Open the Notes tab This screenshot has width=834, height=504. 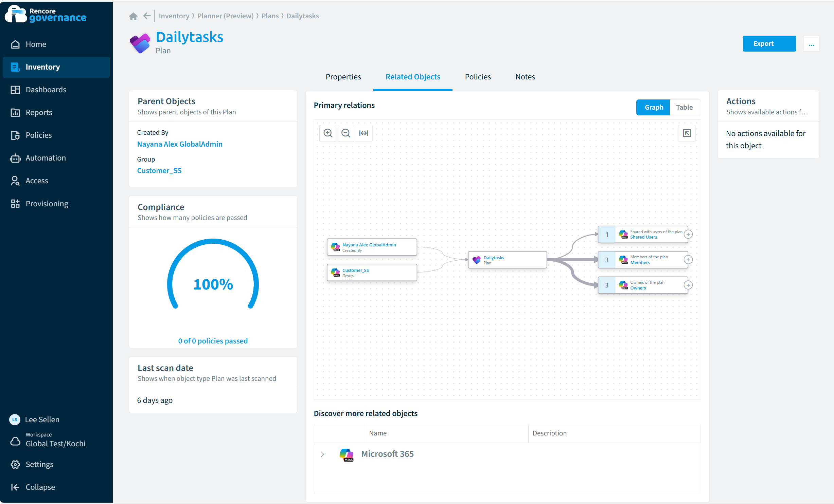525,77
